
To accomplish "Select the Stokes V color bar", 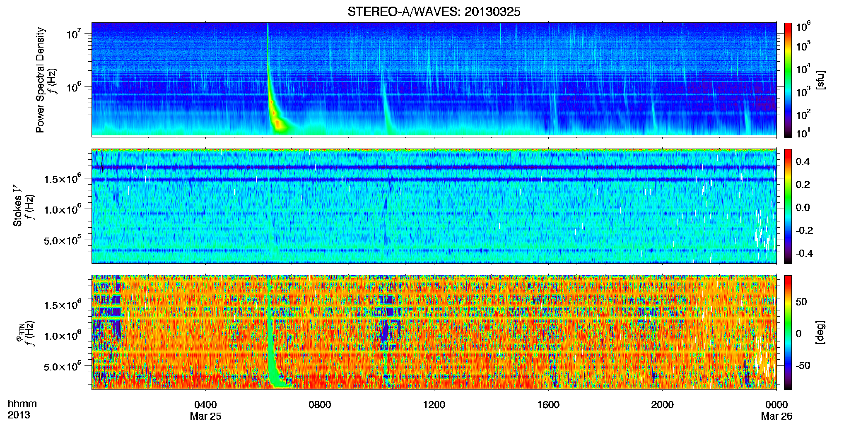I will point(788,206).
